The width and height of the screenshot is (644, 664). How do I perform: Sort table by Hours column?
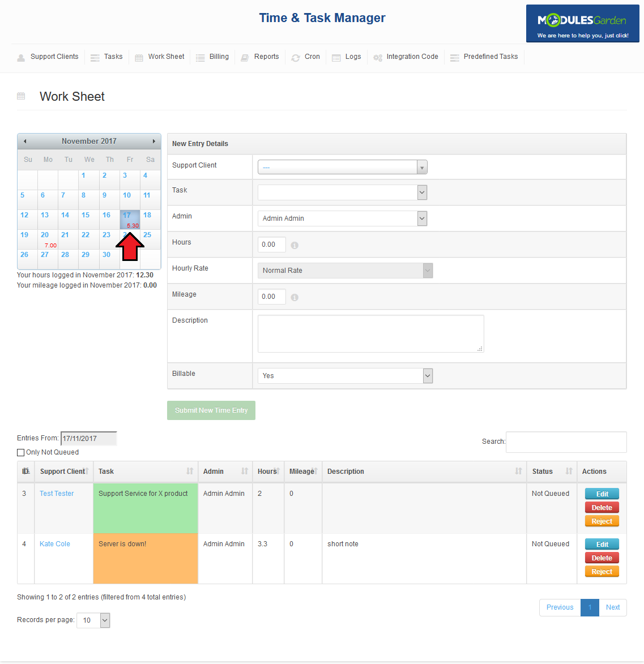pyautogui.click(x=268, y=472)
